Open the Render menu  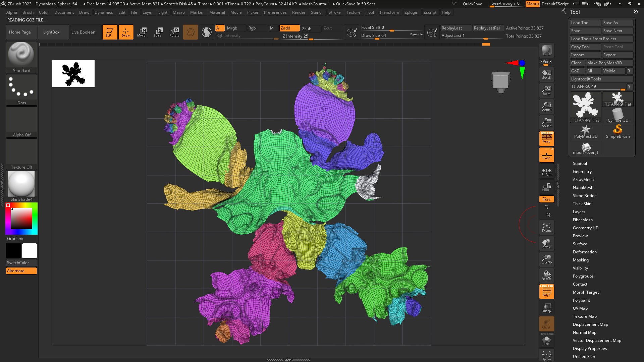click(x=299, y=12)
